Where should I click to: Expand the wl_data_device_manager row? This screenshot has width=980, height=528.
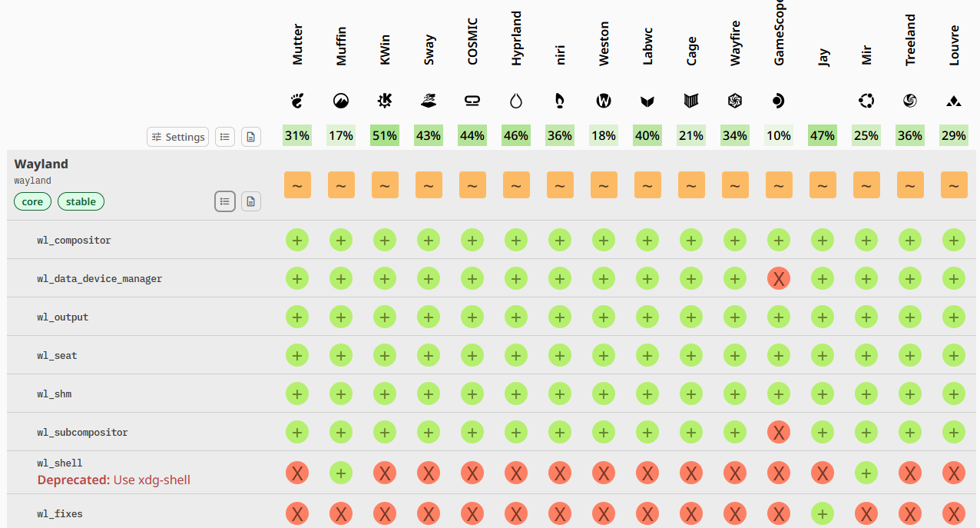click(x=99, y=279)
